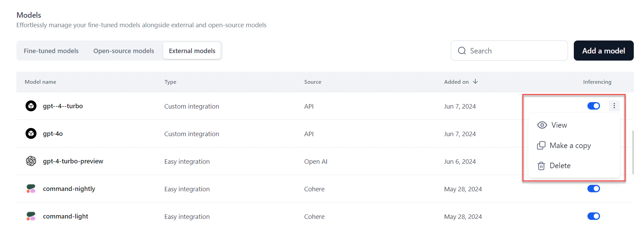Click the eye icon beside View option
The width and height of the screenshot is (644, 226).
[541, 125]
